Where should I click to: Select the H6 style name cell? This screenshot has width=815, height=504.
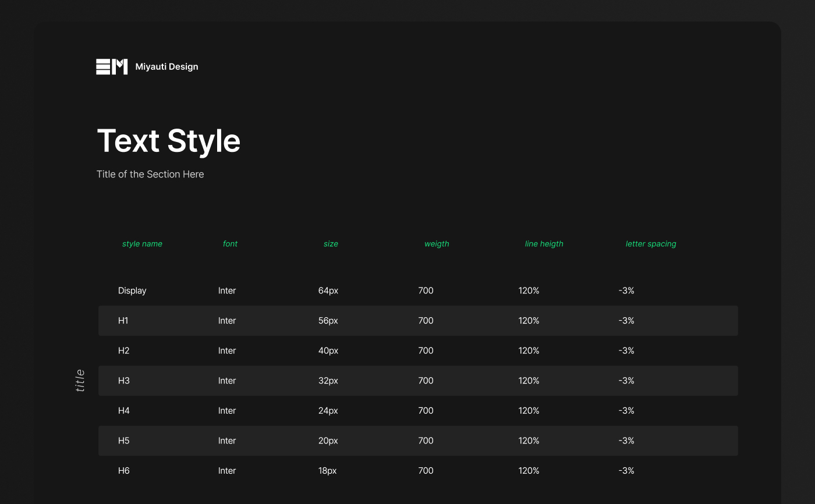pyautogui.click(x=123, y=471)
